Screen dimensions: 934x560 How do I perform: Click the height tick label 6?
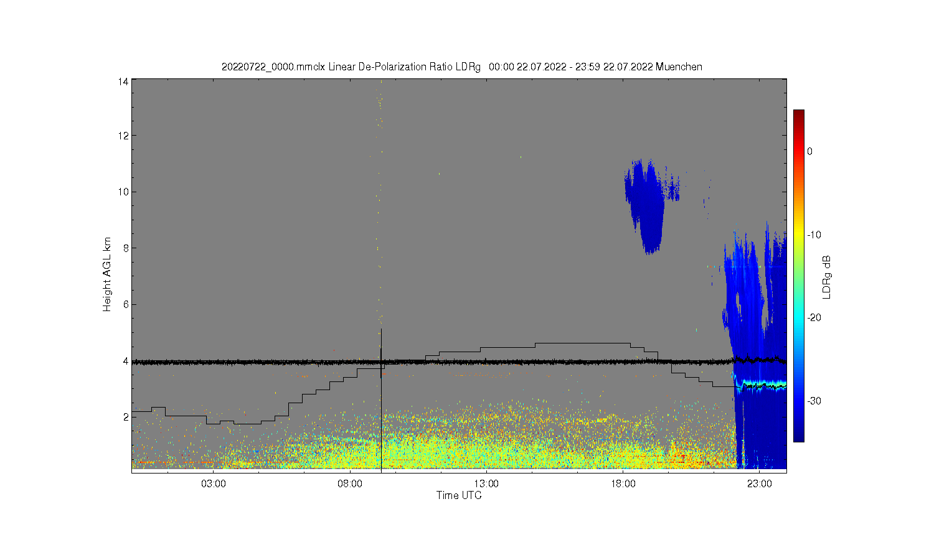[126, 304]
